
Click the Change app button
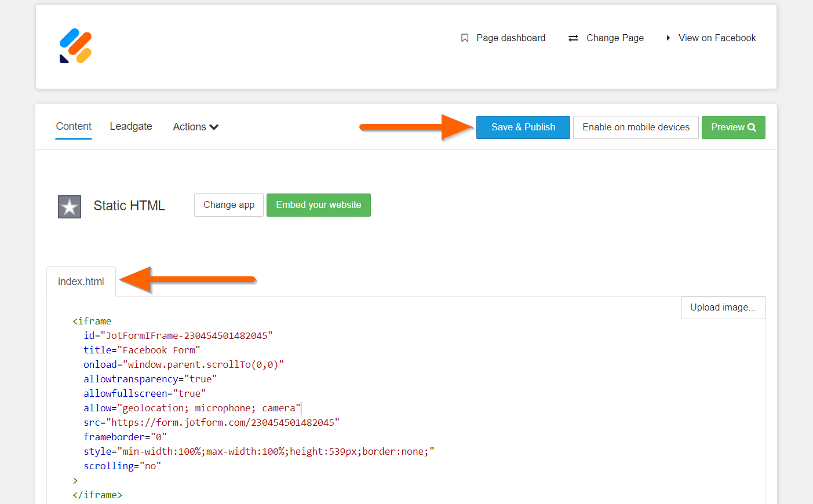coord(229,205)
